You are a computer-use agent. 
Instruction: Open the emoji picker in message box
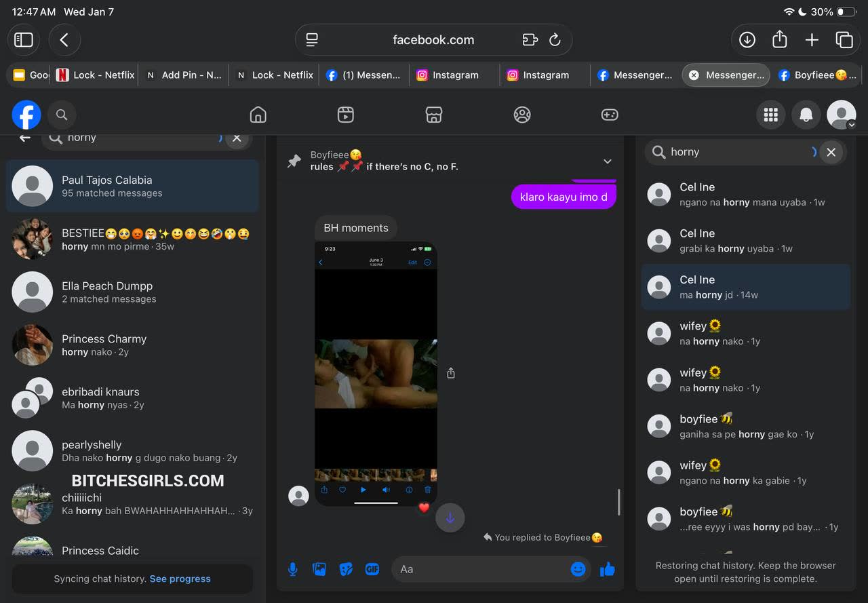click(x=578, y=569)
